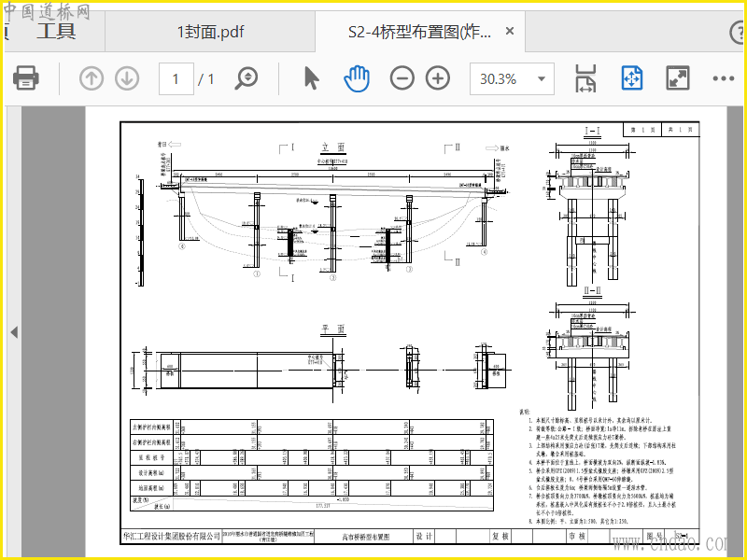Click the 华汇工程设计集团股份有限公司 text
The width and height of the screenshot is (747, 560).
172,536
